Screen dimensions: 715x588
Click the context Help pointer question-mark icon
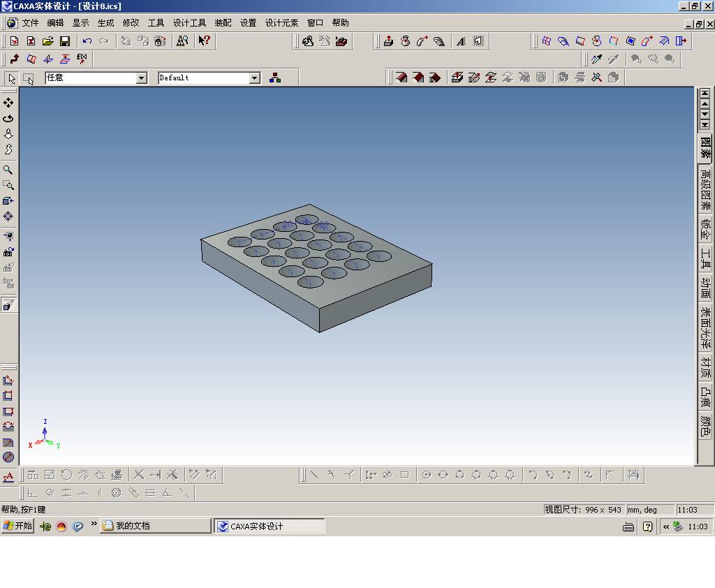[x=204, y=41]
